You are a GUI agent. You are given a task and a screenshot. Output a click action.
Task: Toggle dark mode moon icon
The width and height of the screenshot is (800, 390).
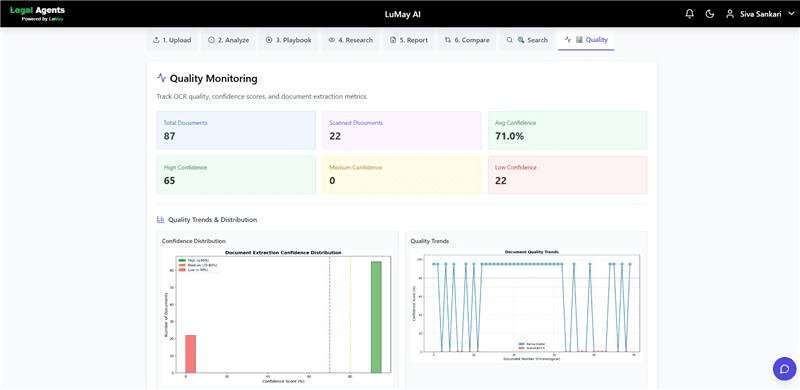pyautogui.click(x=709, y=14)
